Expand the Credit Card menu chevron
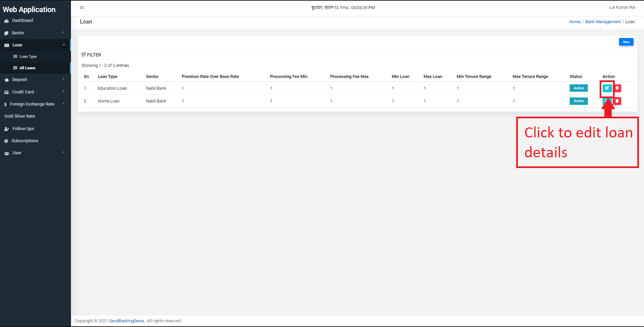This screenshot has width=644, height=327. 63,91
